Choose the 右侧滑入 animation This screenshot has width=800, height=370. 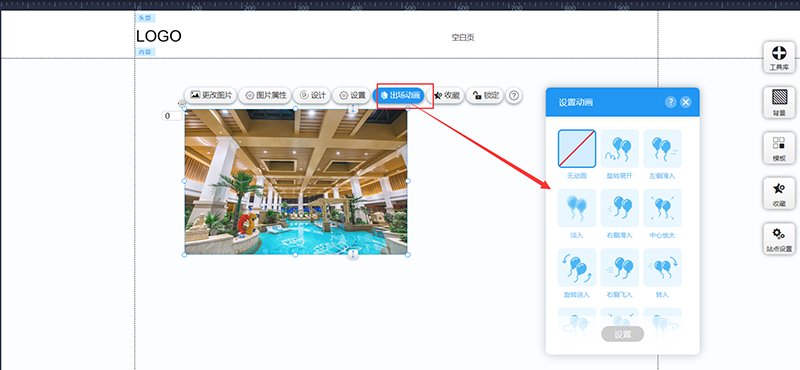coord(619,208)
